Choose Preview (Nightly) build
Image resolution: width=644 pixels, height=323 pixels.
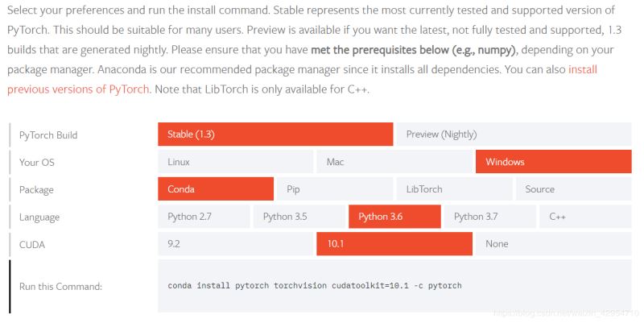[514, 135]
